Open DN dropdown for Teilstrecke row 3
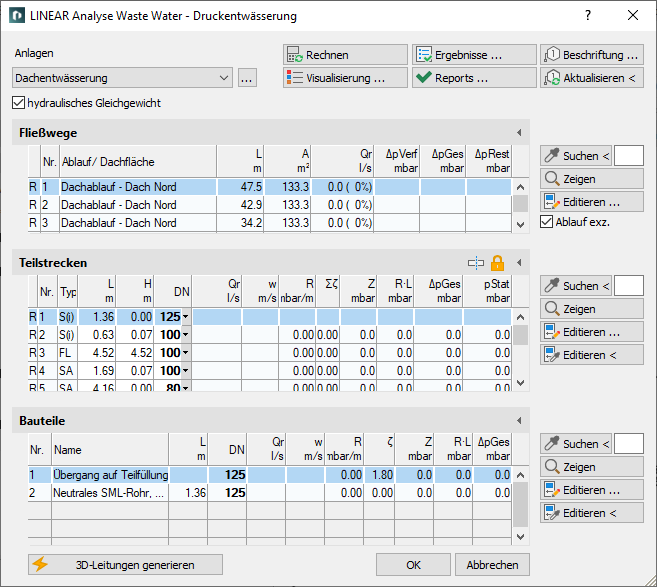 [x=186, y=353]
